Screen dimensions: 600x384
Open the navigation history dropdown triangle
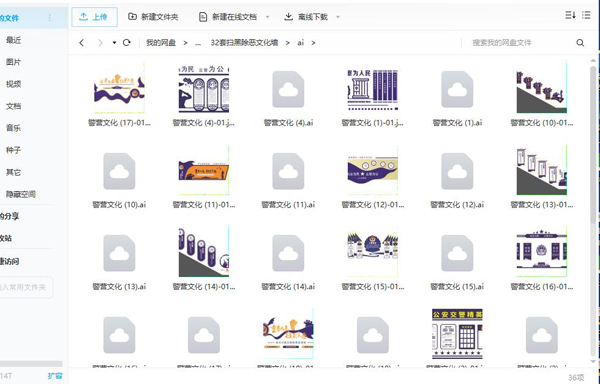click(114, 43)
